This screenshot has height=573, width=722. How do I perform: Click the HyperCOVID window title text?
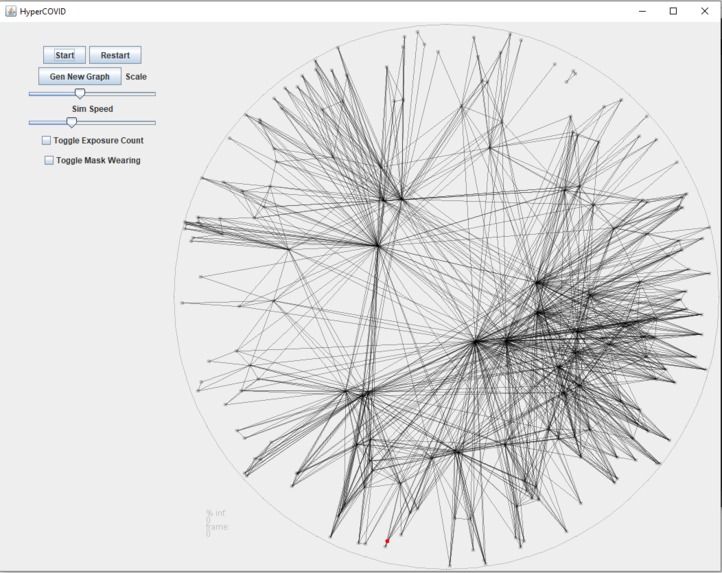pos(43,12)
